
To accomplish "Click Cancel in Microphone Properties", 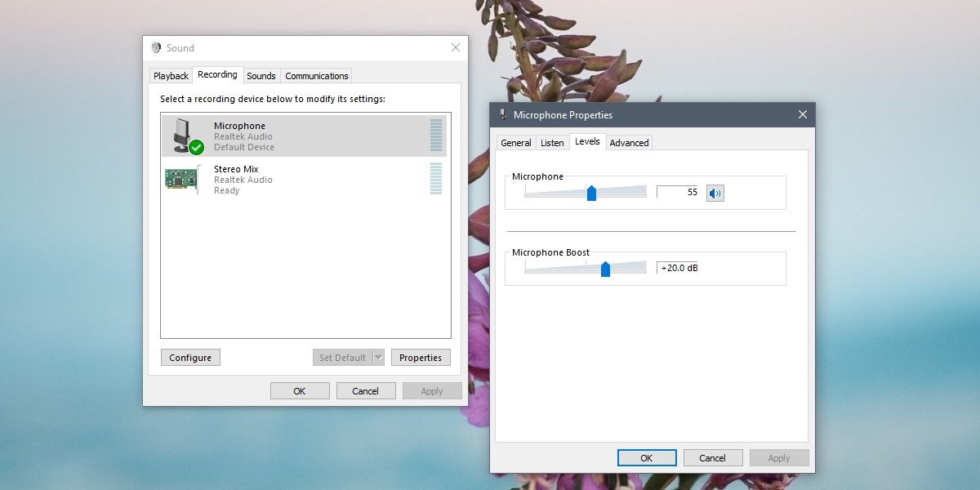I will 713,458.
